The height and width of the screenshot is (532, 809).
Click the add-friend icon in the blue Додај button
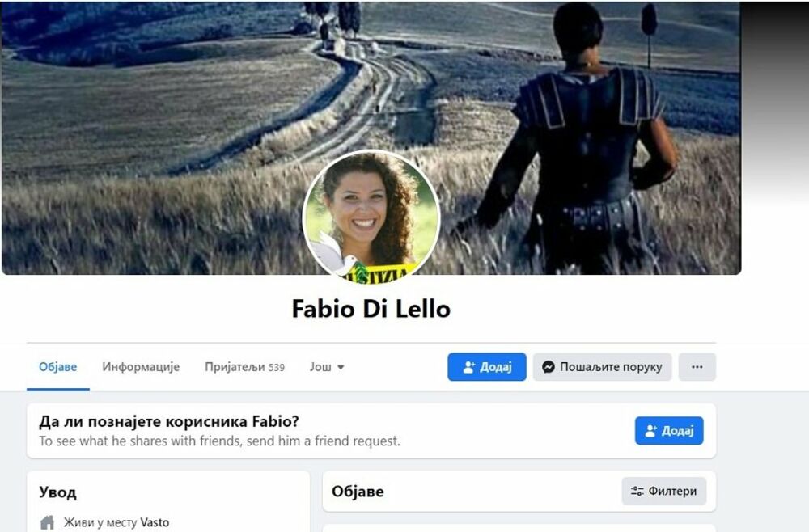[468, 367]
